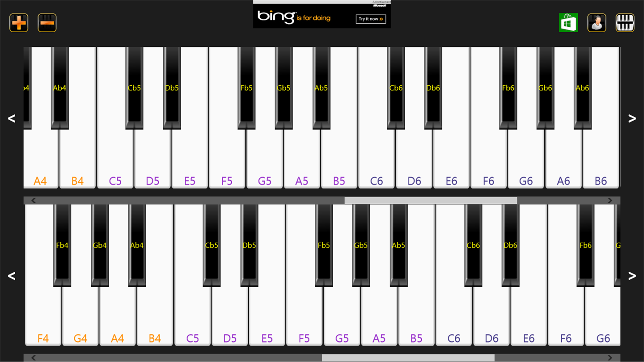Open the green Windows Store icon
The height and width of the screenshot is (362, 644).
[x=568, y=23]
